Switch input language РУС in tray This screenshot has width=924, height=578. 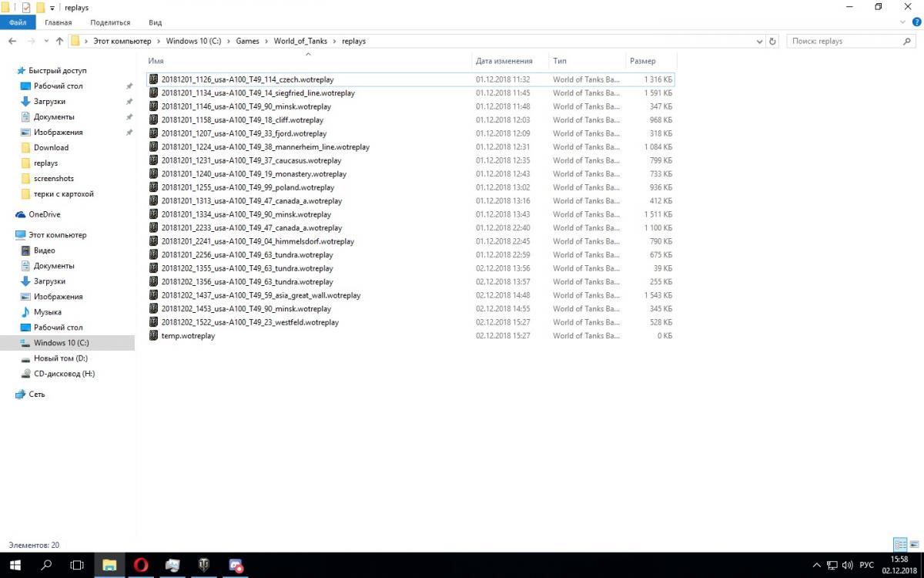tap(866, 565)
